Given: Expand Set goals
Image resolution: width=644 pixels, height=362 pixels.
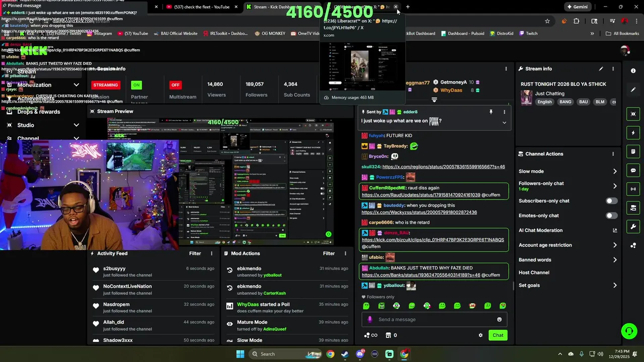Looking at the screenshot, I should [x=615, y=286].
